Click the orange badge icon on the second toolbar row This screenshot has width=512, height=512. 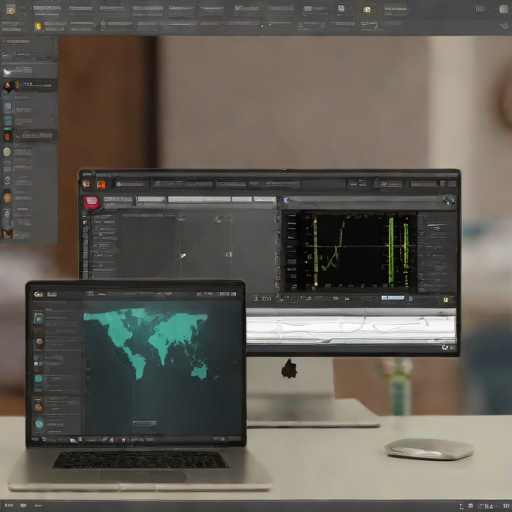39,26
